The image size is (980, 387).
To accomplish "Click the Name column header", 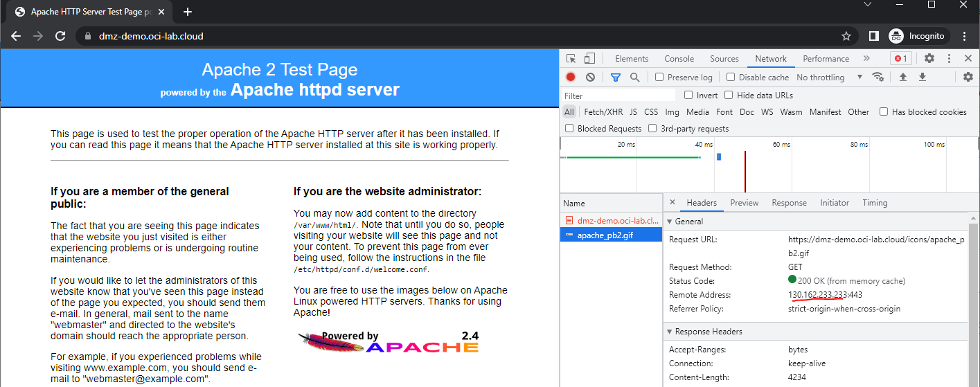I will [x=612, y=203].
